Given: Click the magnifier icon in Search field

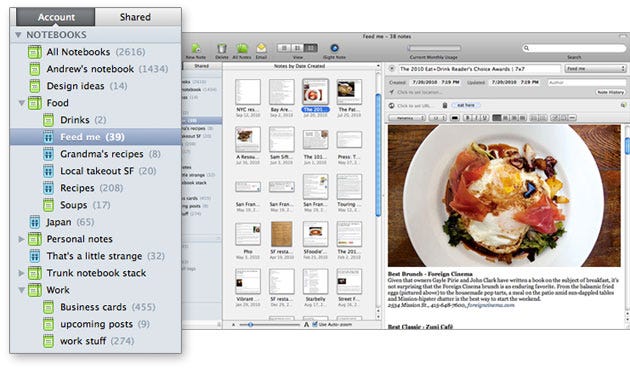Looking at the screenshot, I should tap(526, 48).
